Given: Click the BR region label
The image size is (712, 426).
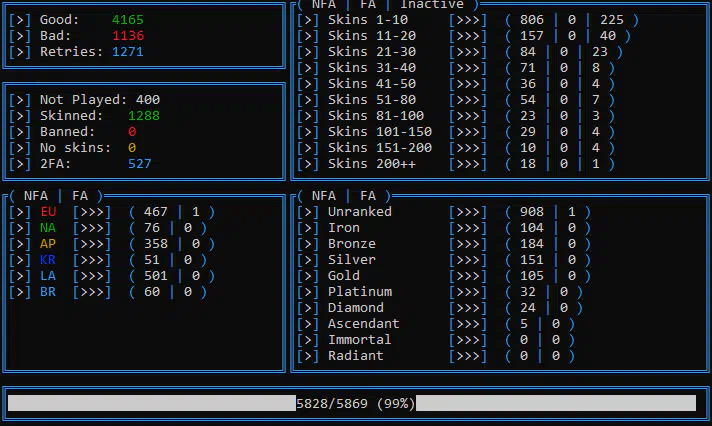Looking at the screenshot, I should click(x=48, y=292).
